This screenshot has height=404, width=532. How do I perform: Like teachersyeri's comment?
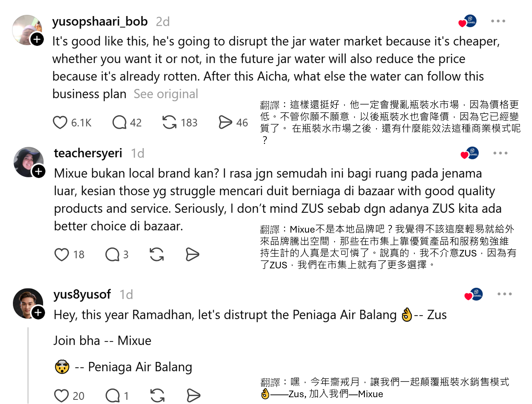[x=62, y=254]
